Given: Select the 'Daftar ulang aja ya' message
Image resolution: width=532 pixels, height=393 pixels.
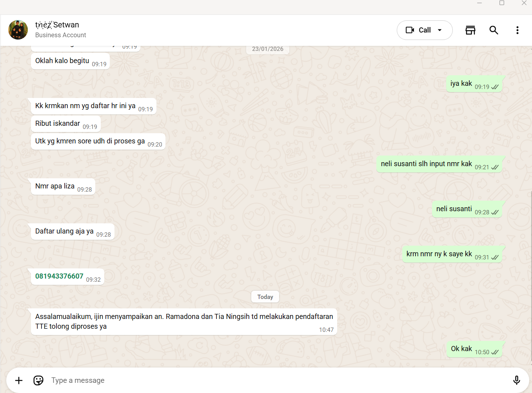Looking at the screenshot, I should [x=73, y=232].
